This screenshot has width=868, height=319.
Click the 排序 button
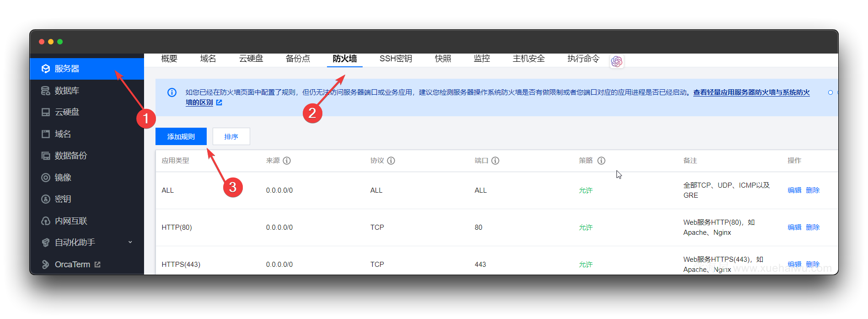click(x=231, y=136)
